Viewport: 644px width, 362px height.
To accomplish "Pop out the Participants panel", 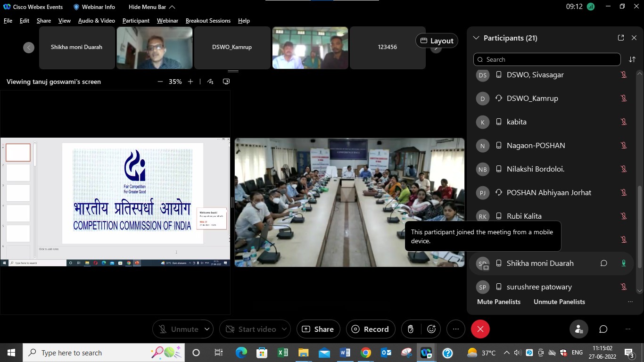I will 620,38.
